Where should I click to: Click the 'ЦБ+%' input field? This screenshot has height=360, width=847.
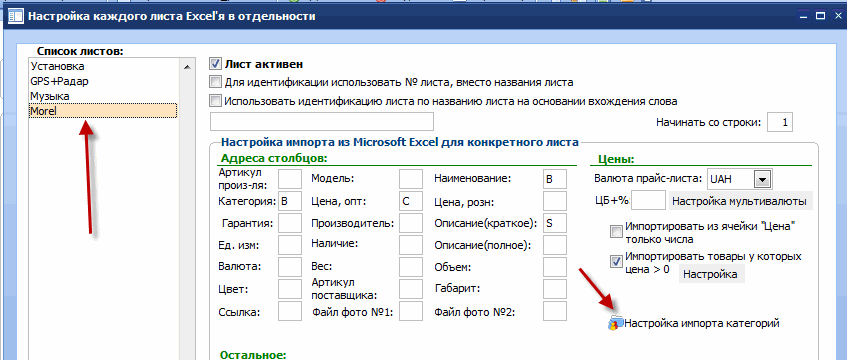pyautogui.click(x=648, y=201)
